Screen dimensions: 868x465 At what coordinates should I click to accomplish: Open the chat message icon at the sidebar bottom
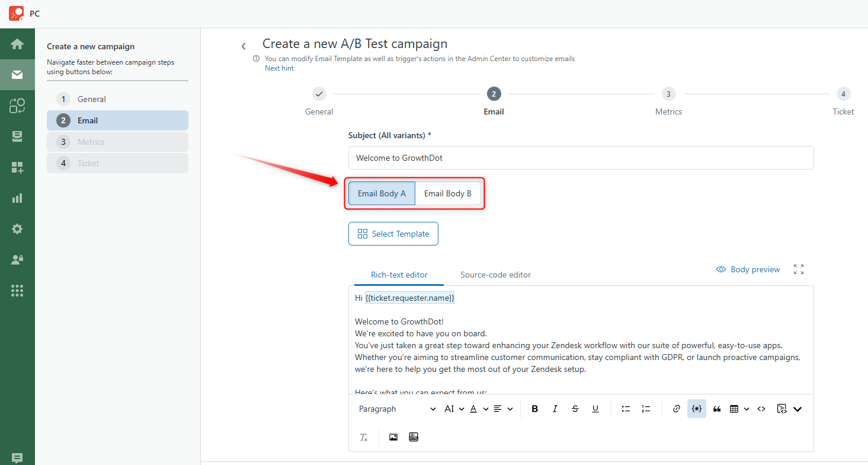click(17, 458)
